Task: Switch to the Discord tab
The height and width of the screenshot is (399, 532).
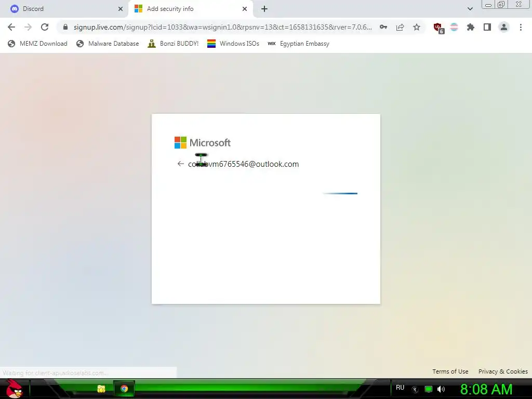Action: point(64,9)
